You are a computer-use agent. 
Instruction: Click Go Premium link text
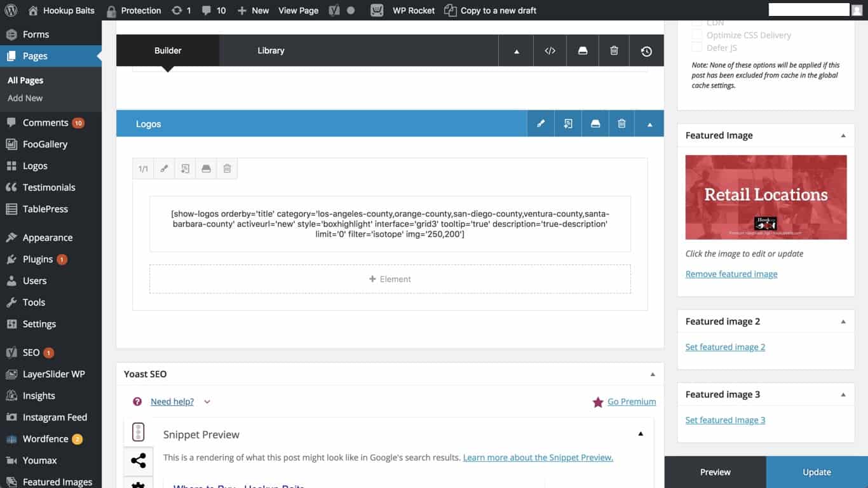[x=632, y=402]
